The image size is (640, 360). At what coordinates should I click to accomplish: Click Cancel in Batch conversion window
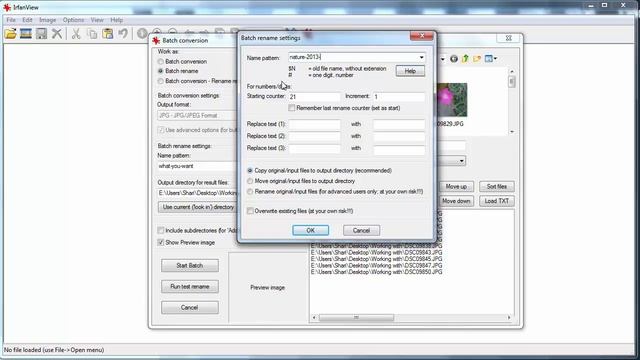pos(189,308)
